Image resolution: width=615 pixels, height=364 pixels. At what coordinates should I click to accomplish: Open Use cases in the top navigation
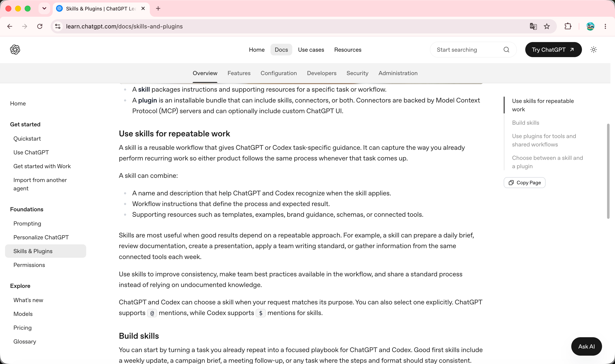311,50
